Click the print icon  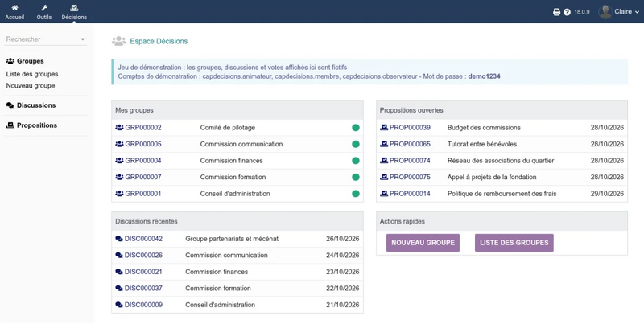coord(556,12)
